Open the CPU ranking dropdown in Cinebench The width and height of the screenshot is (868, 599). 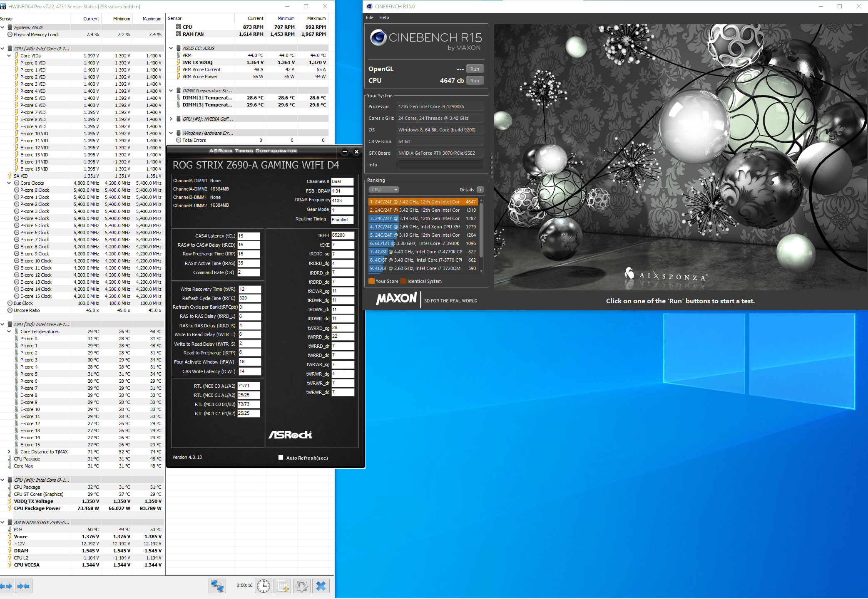[384, 190]
